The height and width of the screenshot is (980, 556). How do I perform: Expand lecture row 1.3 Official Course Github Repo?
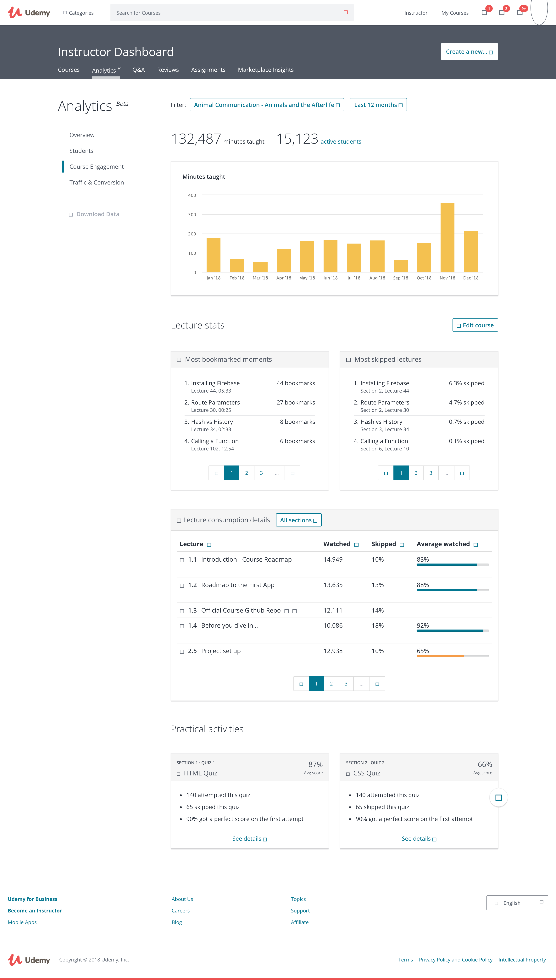[x=182, y=611]
